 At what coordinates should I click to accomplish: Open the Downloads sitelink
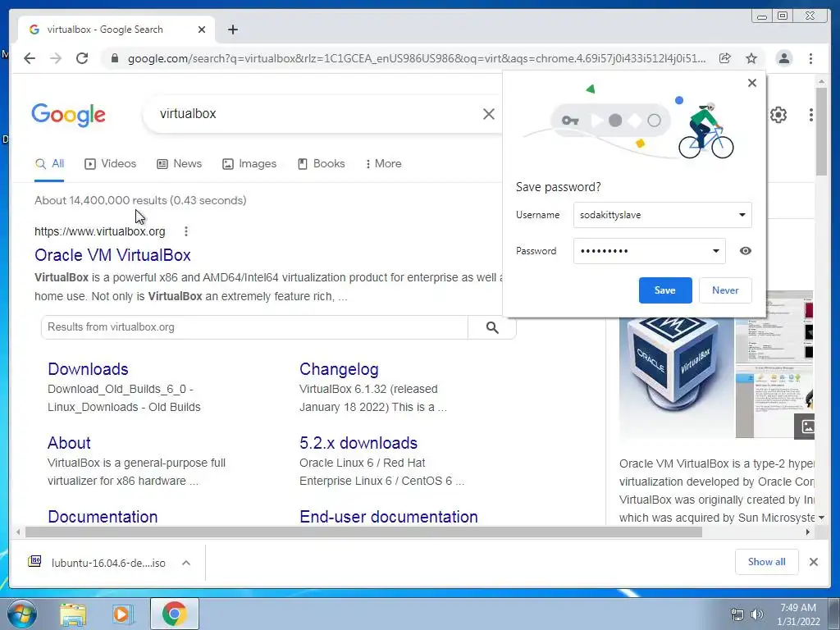click(x=88, y=369)
